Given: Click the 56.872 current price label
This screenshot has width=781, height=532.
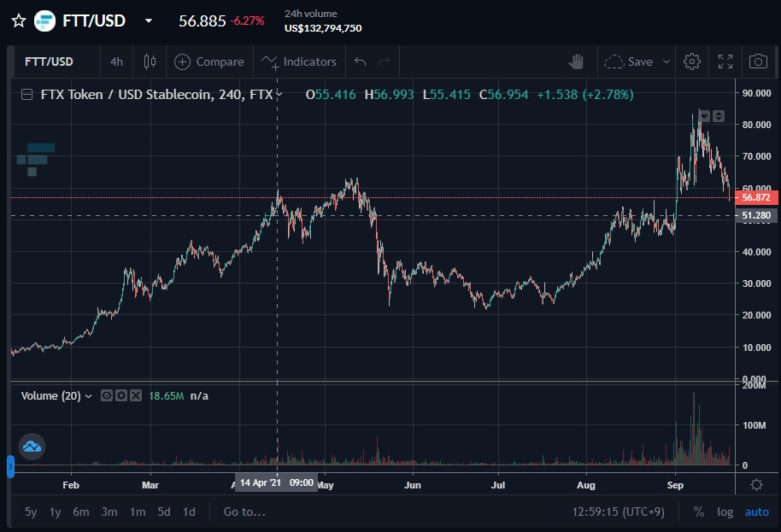Looking at the screenshot, I should [x=756, y=197].
